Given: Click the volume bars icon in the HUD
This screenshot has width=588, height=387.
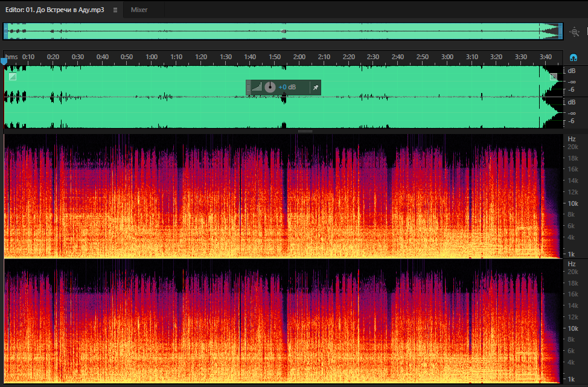Looking at the screenshot, I should [x=257, y=88].
